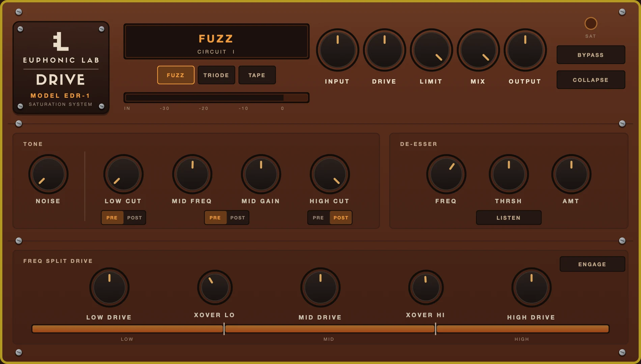Set Mid EQ to POST
641x364 pixels.
tap(238, 218)
